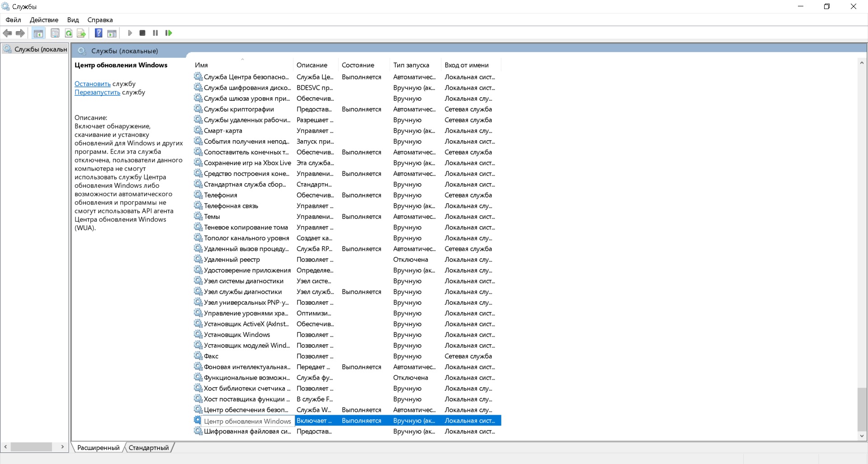Screen dimensions: 868x464
Task: Click the gear icon beside Центр обновления Windows
Action: (x=198, y=420)
